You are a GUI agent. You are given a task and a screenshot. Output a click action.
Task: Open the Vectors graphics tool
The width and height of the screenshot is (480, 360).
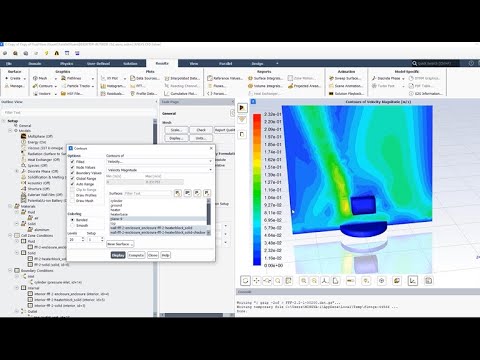coord(42,94)
